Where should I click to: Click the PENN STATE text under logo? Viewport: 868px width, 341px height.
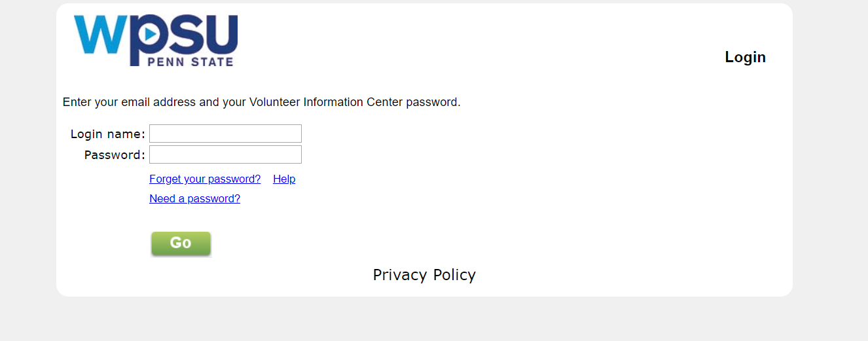190,62
